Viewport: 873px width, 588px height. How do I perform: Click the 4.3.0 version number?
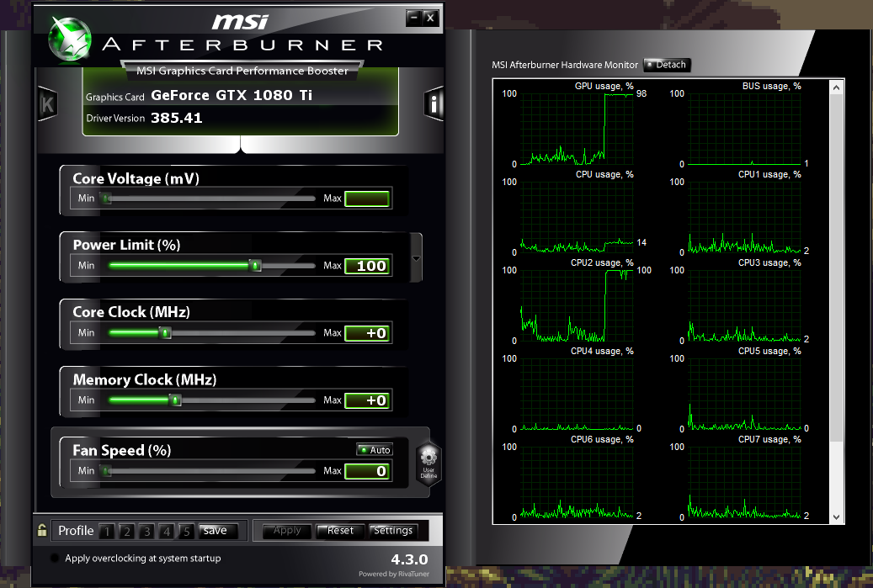(409, 559)
